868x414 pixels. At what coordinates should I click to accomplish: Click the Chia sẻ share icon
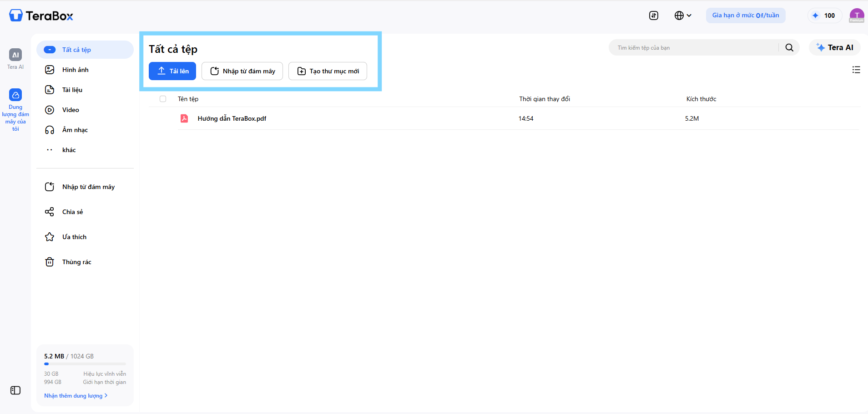pyautogui.click(x=50, y=212)
